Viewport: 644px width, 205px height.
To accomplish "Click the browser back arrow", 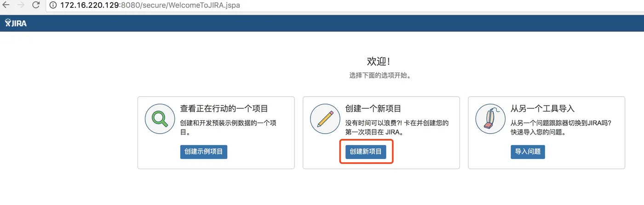I will point(6,6).
